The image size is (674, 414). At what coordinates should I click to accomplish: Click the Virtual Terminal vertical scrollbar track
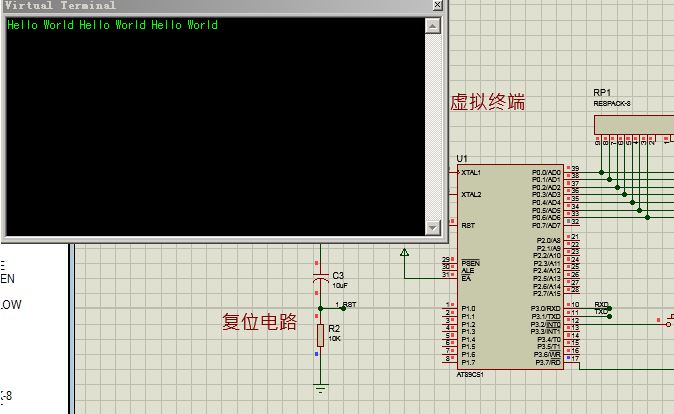click(432, 127)
